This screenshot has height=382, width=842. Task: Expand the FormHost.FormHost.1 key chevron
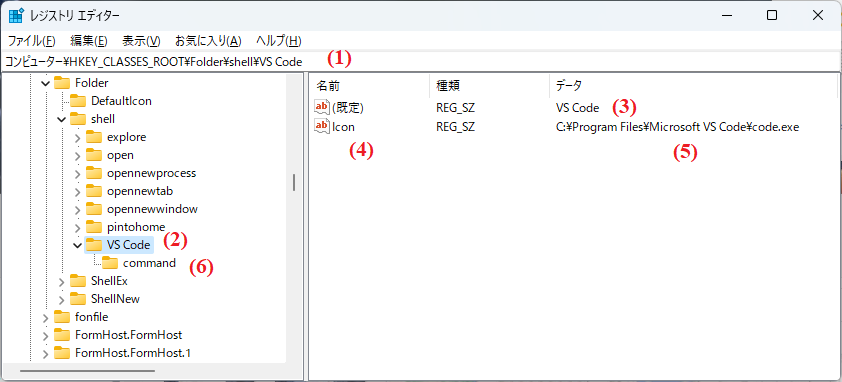pyautogui.click(x=46, y=354)
